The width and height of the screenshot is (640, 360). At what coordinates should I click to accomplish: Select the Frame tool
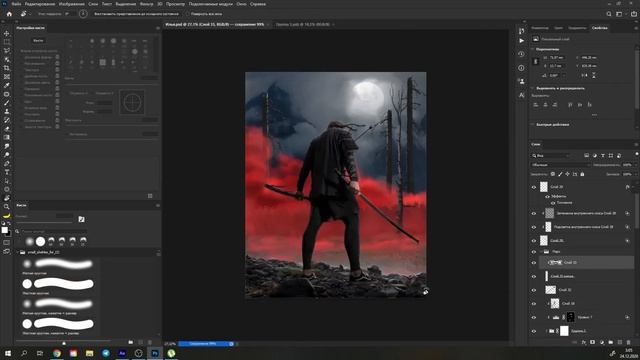pyautogui.click(x=7, y=76)
